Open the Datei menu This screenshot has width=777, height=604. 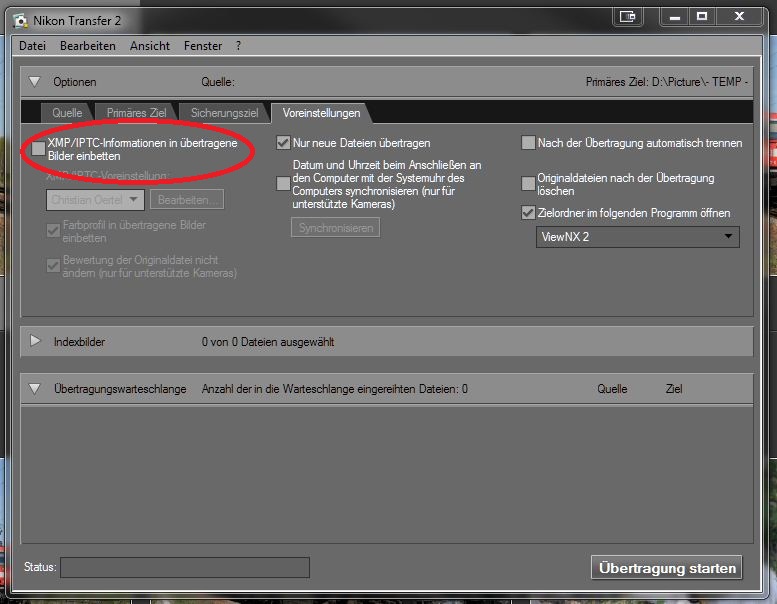click(x=32, y=46)
